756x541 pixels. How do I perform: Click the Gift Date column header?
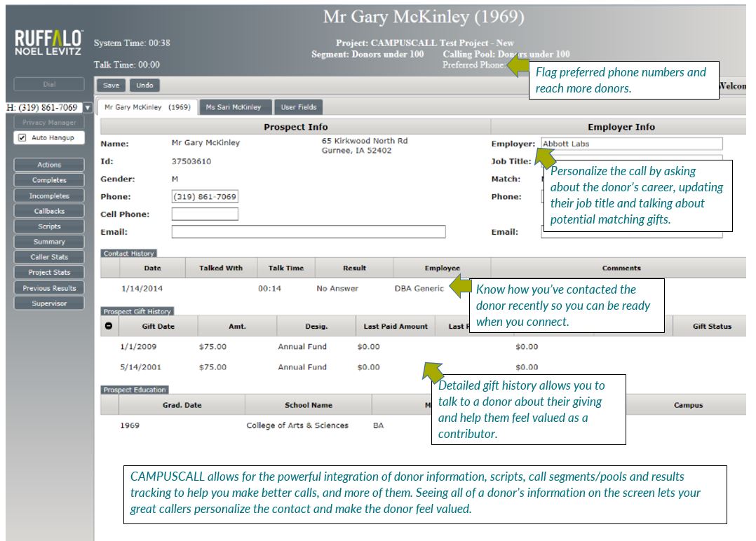[158, 326]
